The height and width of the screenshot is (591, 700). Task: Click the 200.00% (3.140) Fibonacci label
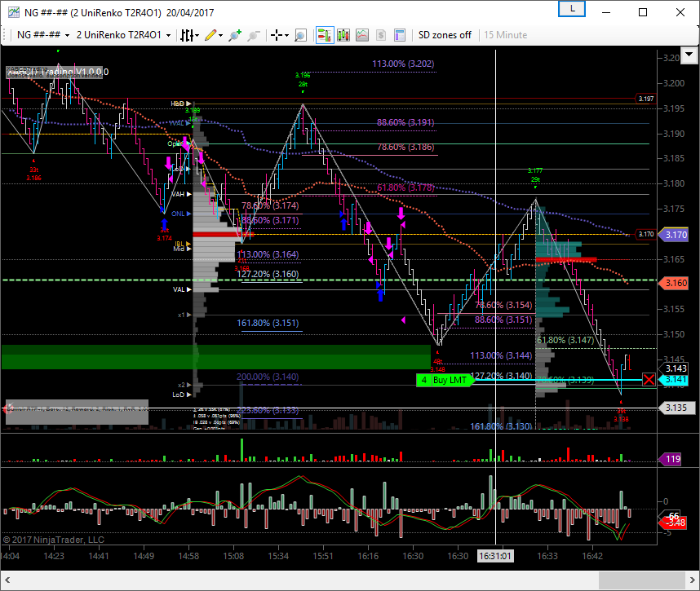268,377
